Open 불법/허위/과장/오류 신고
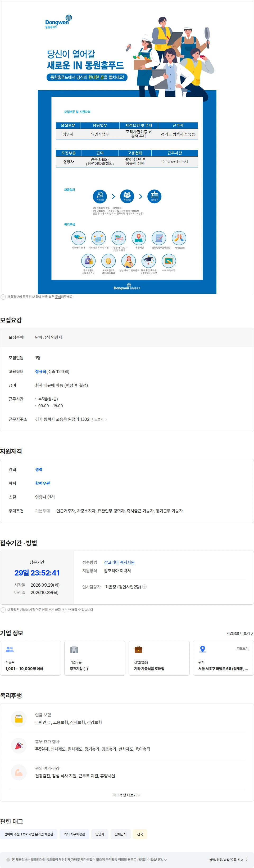Image resolution: width=254 pixels, height=868 pixels. coord(228,860)
